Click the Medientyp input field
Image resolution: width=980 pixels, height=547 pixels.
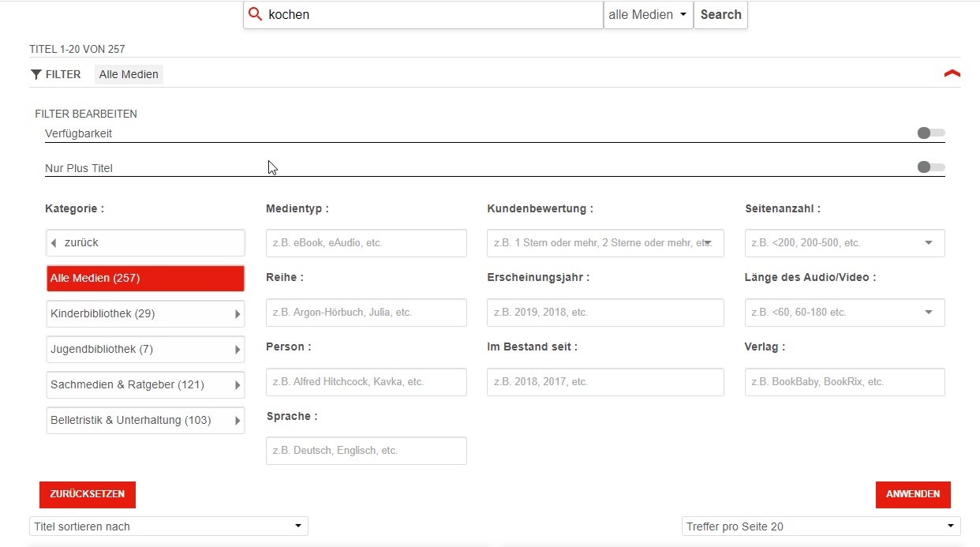(366, 243)
